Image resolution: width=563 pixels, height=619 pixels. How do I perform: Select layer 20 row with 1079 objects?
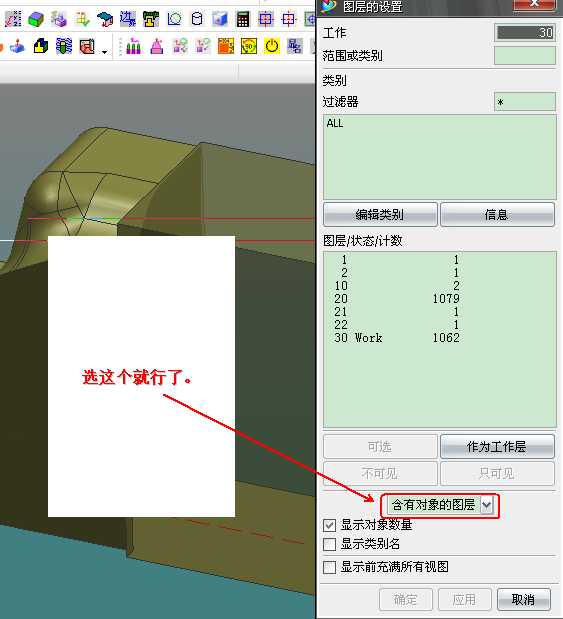tap(439, 299)
